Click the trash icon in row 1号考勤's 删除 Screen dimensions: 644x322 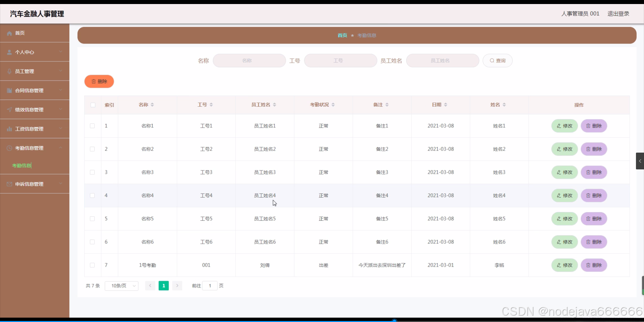coord(588,265)
